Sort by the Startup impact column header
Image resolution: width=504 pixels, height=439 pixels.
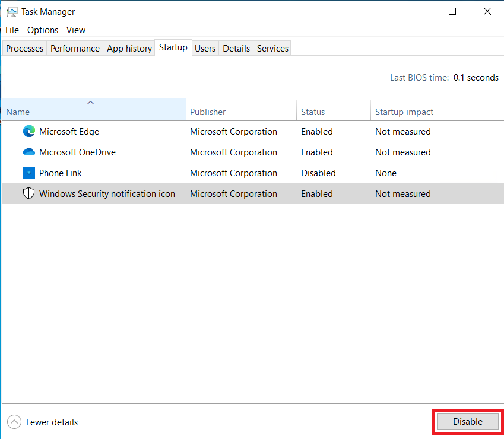(408, 110)
